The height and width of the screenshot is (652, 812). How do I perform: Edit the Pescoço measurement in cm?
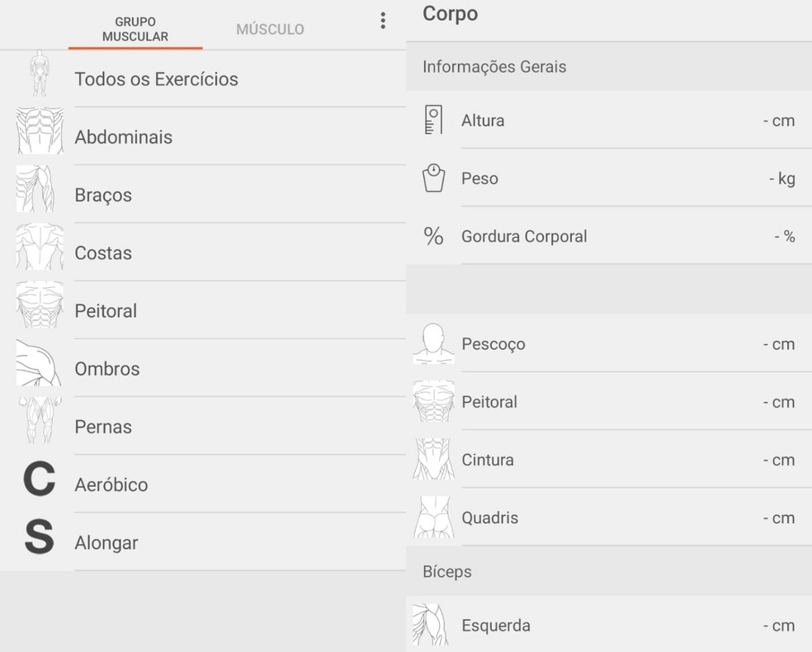coord(777,344)
